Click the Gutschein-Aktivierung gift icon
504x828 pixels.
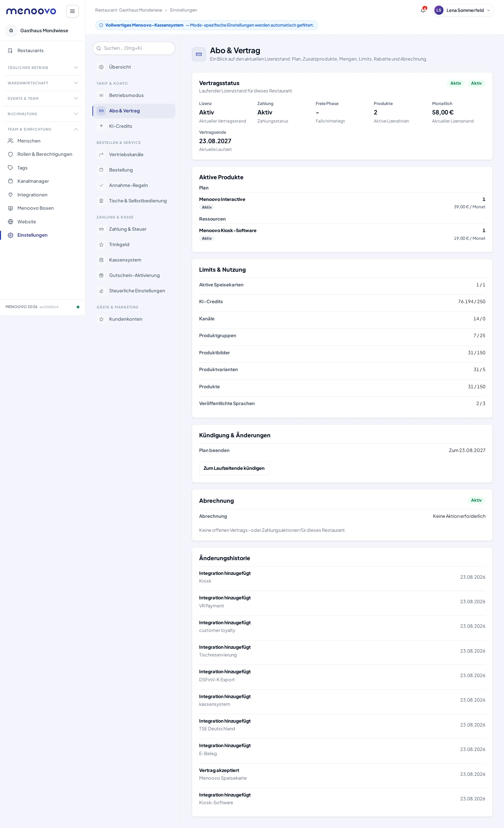tap(101, 275)
